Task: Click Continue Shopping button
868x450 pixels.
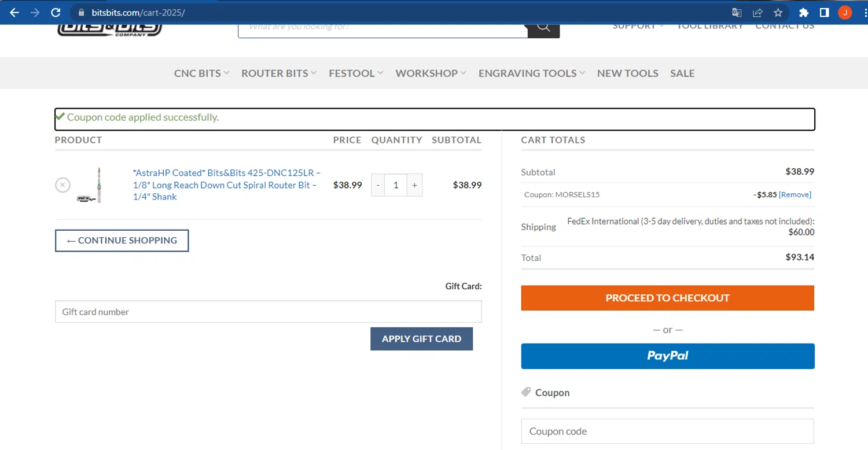Action: click(x=122, y=241)
